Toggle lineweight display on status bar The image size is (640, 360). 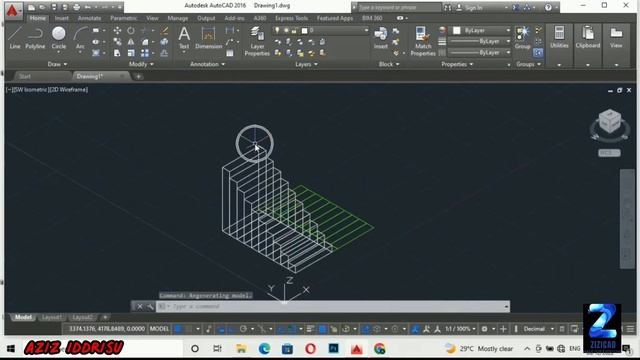tap(310, 329)
